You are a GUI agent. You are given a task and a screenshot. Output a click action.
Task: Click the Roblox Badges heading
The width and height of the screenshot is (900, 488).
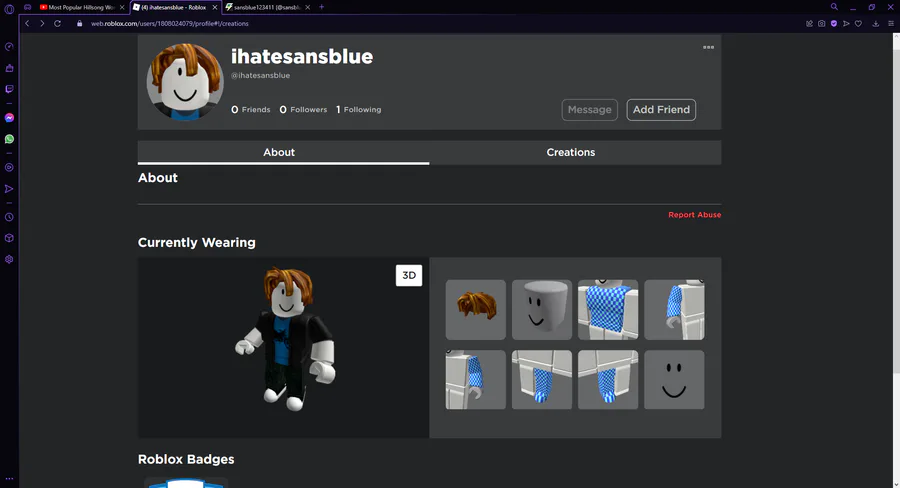click(186, 459)
